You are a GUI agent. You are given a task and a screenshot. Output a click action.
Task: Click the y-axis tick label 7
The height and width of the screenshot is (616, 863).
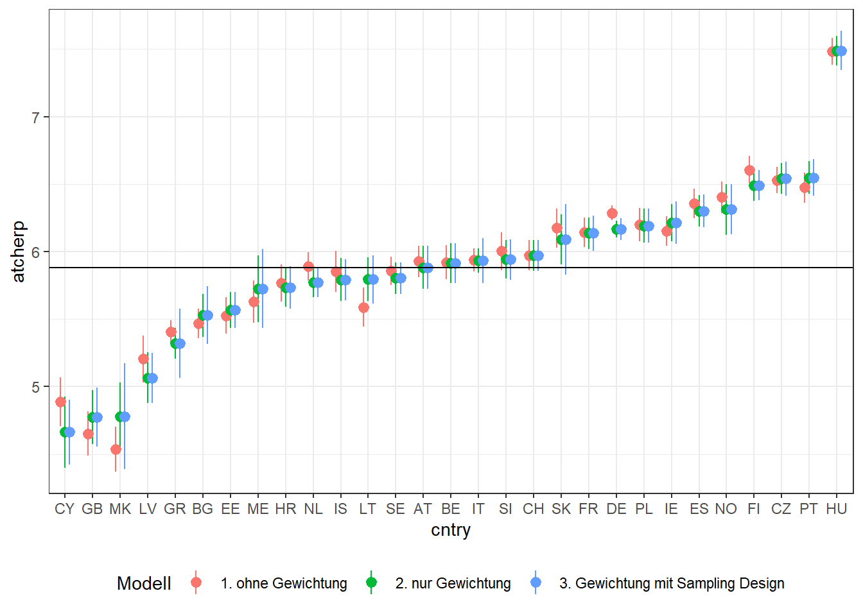[36, 117]
